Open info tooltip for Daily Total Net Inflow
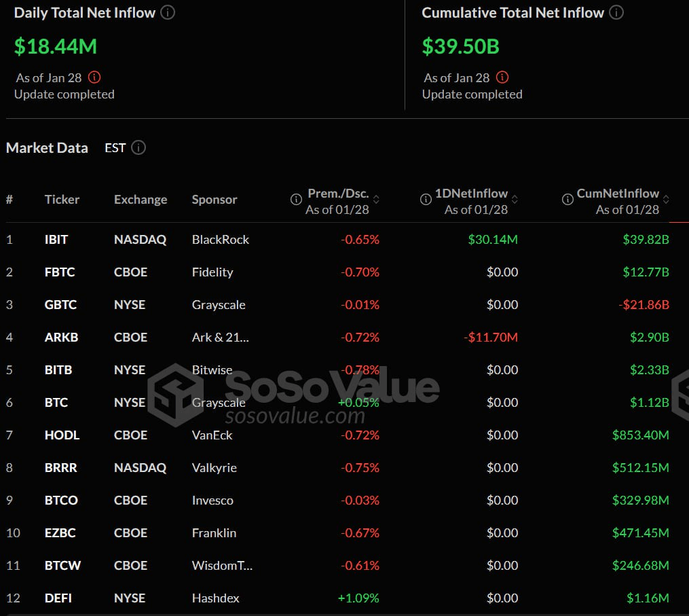Image resolution: width=689 pixels, height=616 pixels. tap(166, 12)
